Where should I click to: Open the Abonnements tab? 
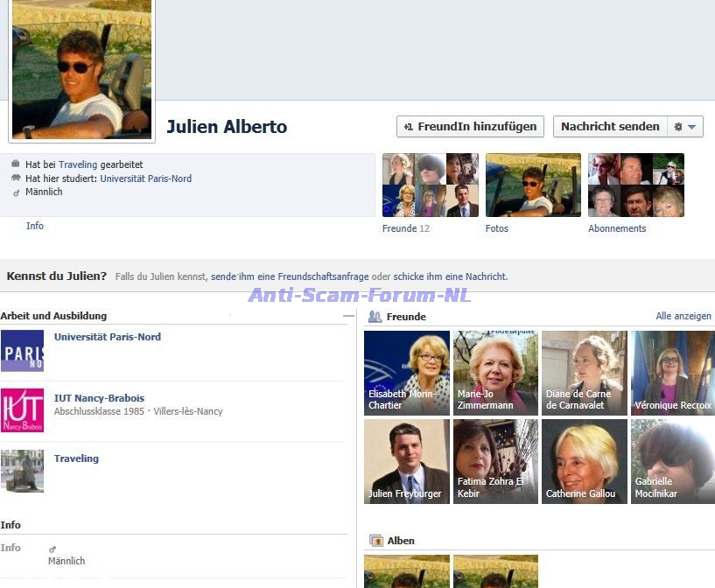(x=617, y=228)
